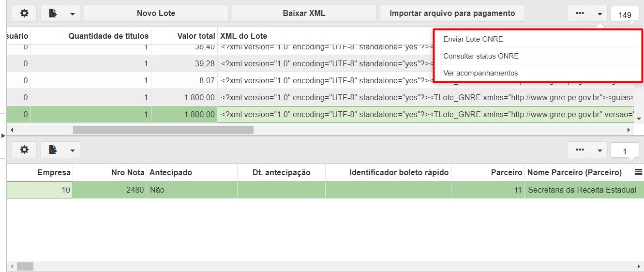Expand export dropdown arrow beside Novo Lote
644x272 pixels.
click(x=72, y=14)
